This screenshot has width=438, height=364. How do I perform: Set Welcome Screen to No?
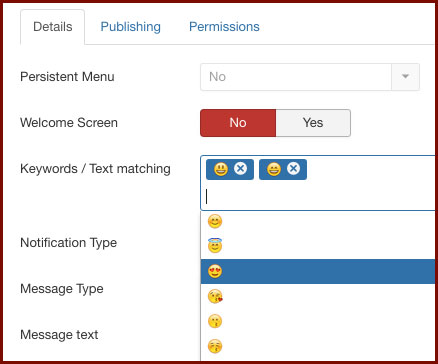[238, 123]
